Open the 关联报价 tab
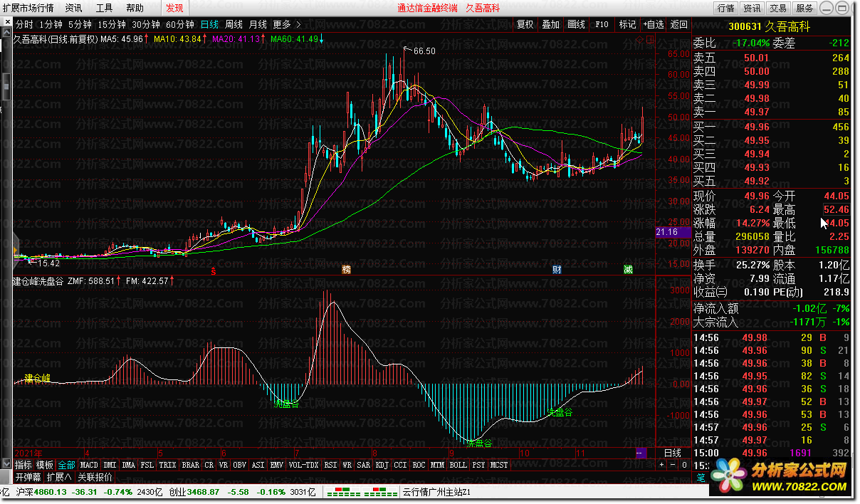860x504 pixels. [95, 477]
